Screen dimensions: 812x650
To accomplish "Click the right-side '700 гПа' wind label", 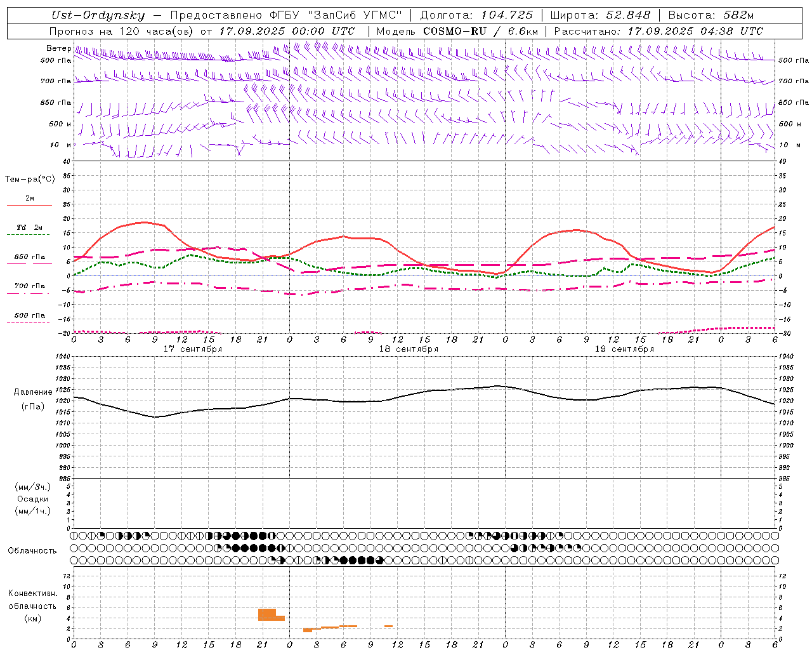I will coord(794,81).
